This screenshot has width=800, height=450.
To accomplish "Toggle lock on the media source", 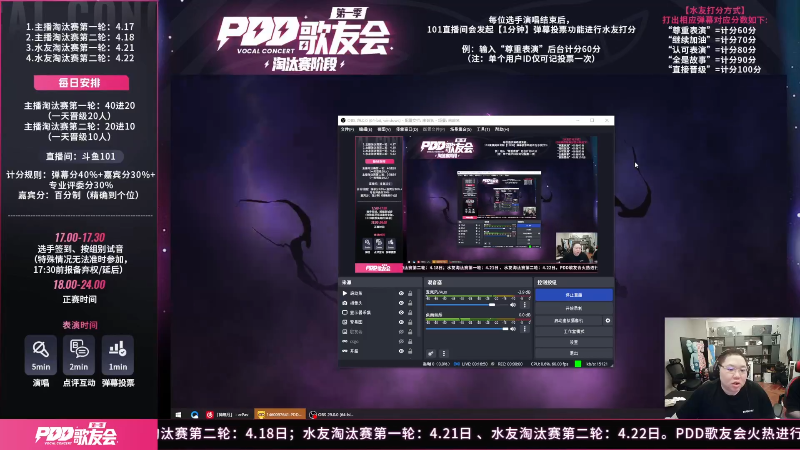I will [x=410, y=293].
